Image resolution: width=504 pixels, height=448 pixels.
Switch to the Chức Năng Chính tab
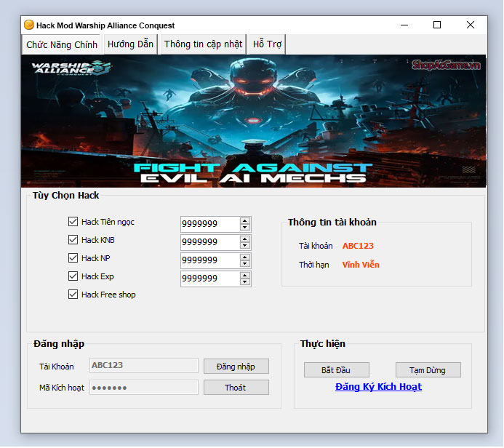pyautogui.click(x=62, y=44)
